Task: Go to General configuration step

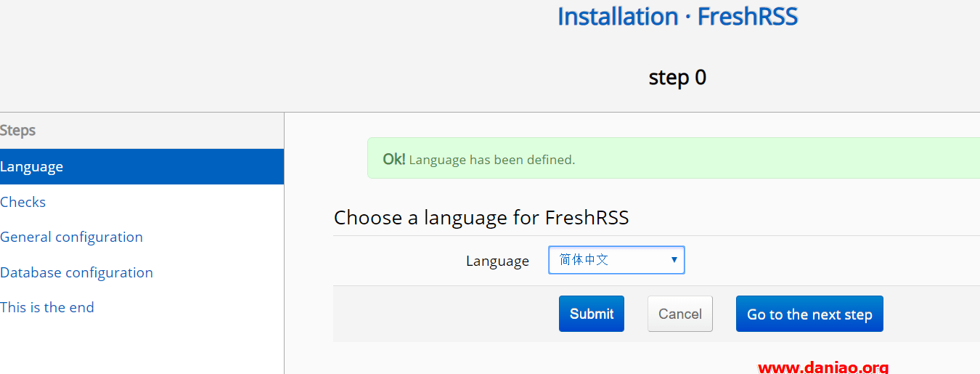Action: pyautogui.click(x=71, y=237)
